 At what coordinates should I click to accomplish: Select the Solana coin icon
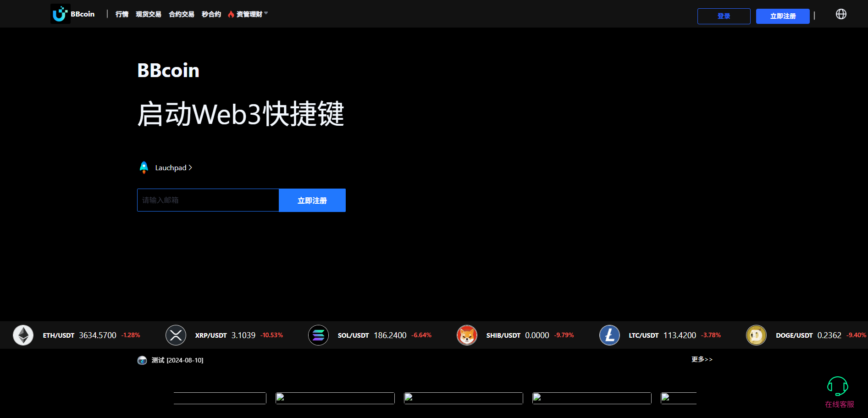(x=318, y=335)
